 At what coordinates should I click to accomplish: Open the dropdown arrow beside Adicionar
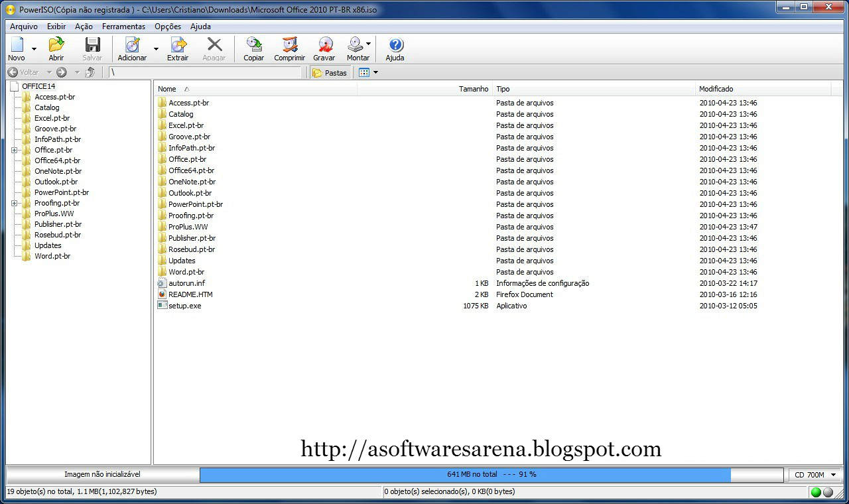coord(156,49)
